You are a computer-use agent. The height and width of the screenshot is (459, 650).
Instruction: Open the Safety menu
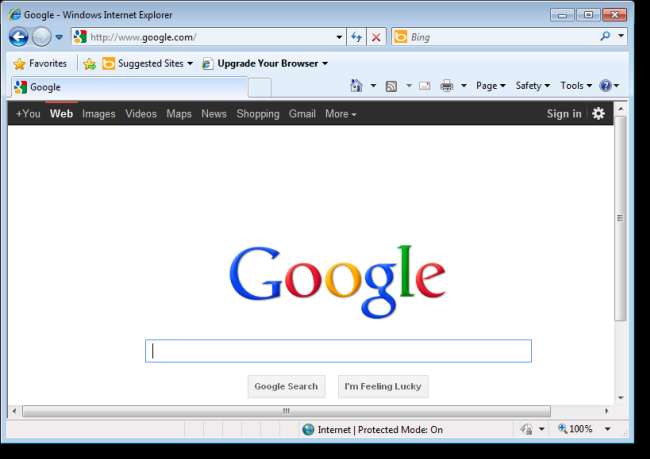pyautogui.click(x=533, y=85)
